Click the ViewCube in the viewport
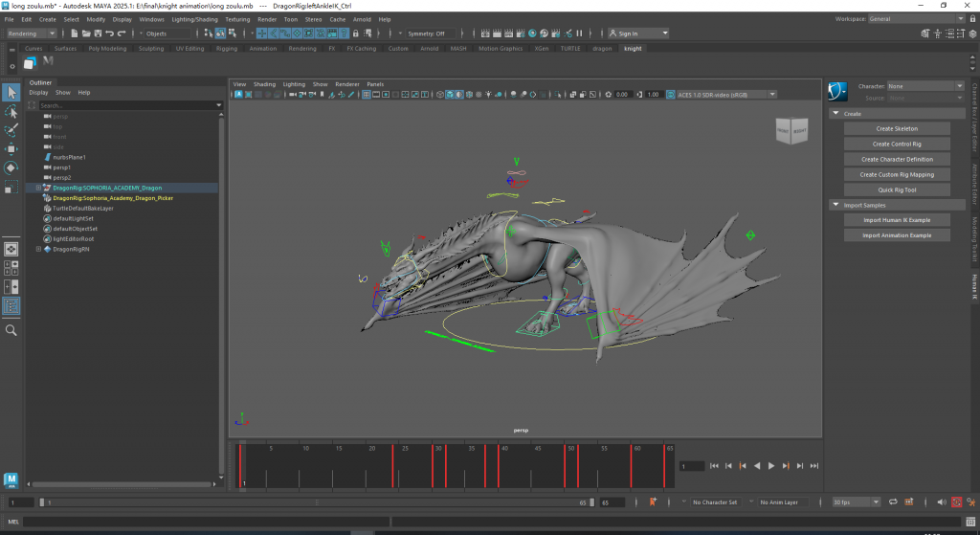This screenshot has width=980, height=535. coord(791,133)
